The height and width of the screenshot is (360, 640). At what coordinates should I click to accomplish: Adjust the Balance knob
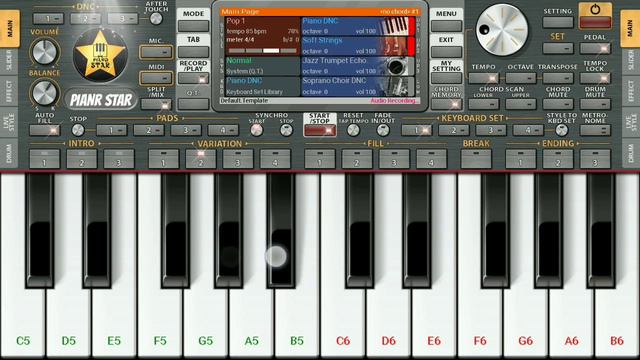44,93
